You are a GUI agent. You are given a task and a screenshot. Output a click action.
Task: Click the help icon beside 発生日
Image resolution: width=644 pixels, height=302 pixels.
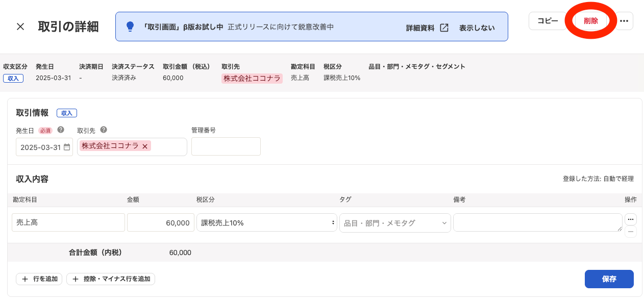[61, 130]
